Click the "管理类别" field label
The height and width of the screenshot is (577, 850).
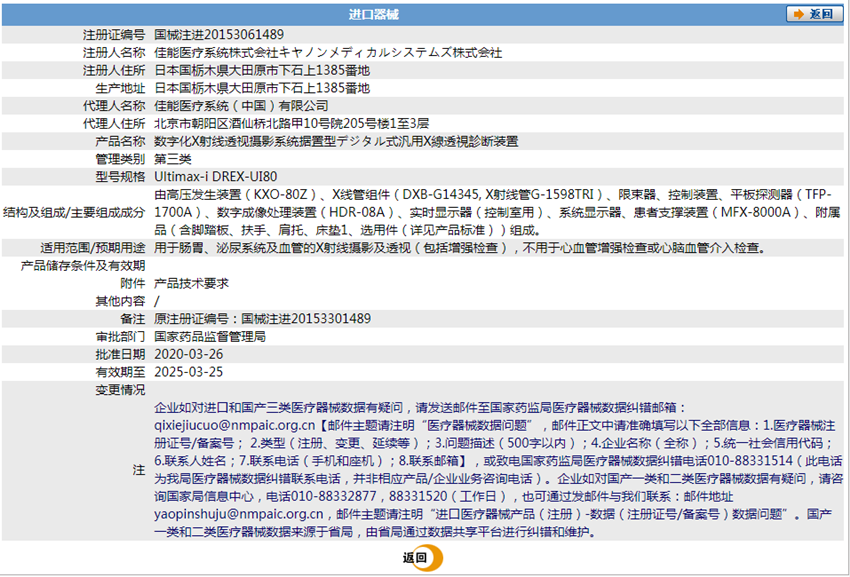click(120, 159)
